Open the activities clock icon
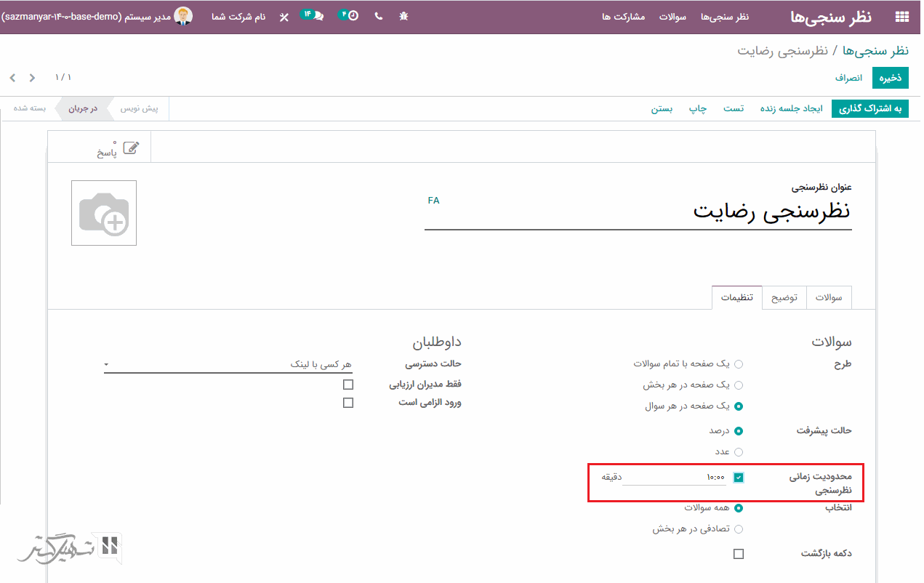Image resolution: width=924 pixels, height=583 pixels. click(x=350, y=15)
